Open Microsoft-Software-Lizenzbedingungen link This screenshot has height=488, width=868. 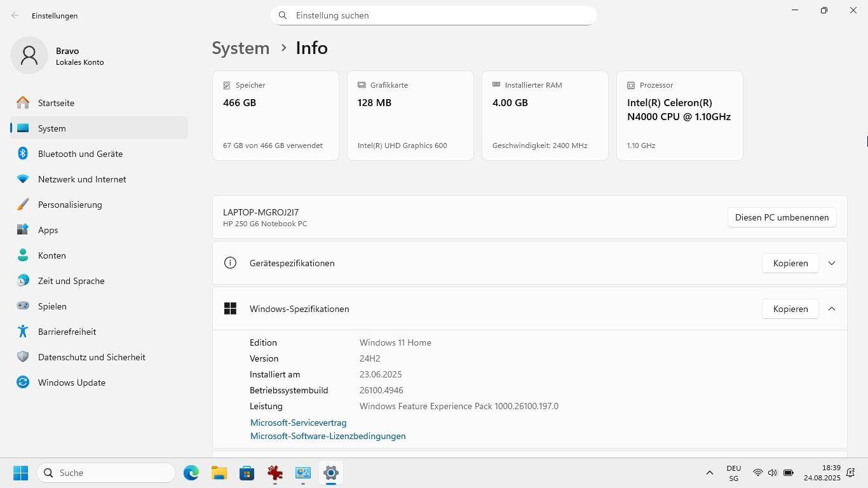coord(328,436)
